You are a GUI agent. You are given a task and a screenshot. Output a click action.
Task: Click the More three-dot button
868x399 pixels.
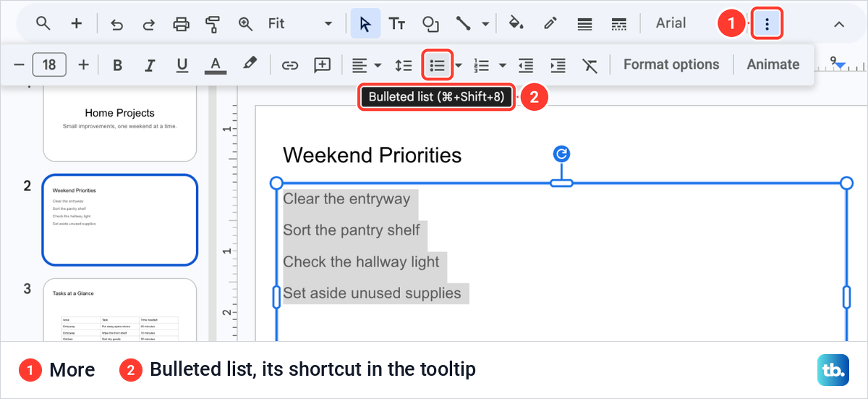767,24
